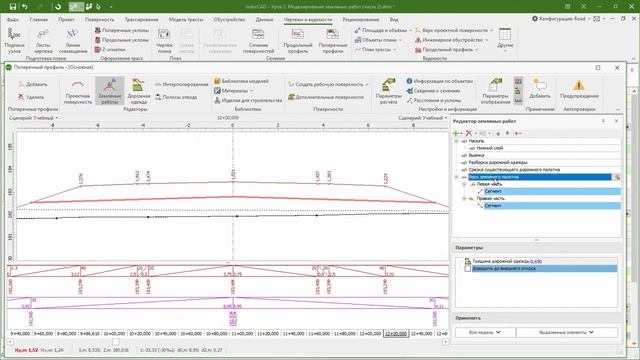Switch to Модель трассы ribbon tab
This screenshot has height=360, width=640.
[x=186, y=19]
